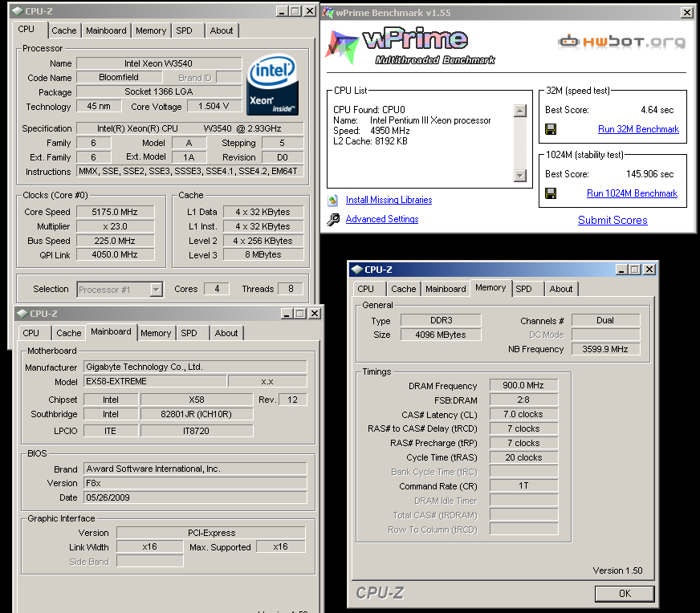Click the Bus Speed 225.0 MHz value
700x613 pixels.
point(115,241)
